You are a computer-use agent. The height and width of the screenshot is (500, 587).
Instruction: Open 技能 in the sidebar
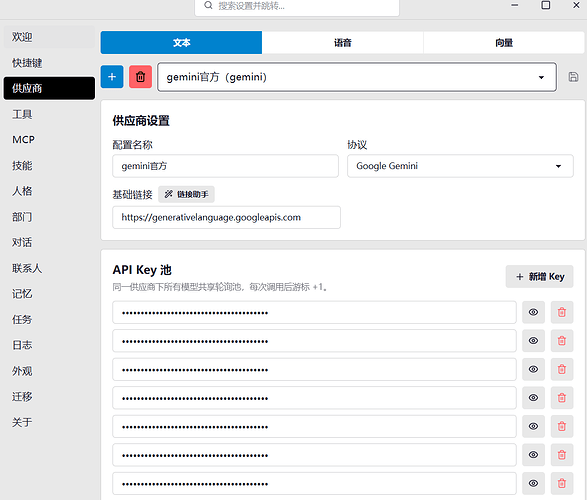pyautogui.click(x=49, y=165)
